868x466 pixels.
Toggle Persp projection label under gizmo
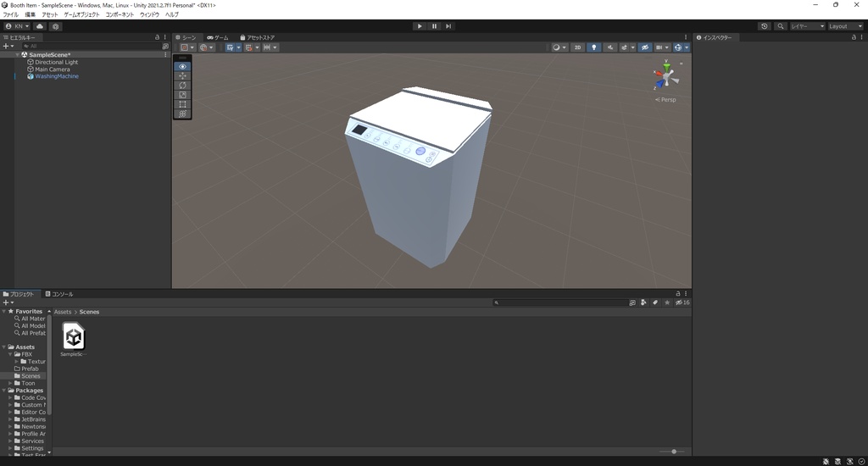point(665,100)
